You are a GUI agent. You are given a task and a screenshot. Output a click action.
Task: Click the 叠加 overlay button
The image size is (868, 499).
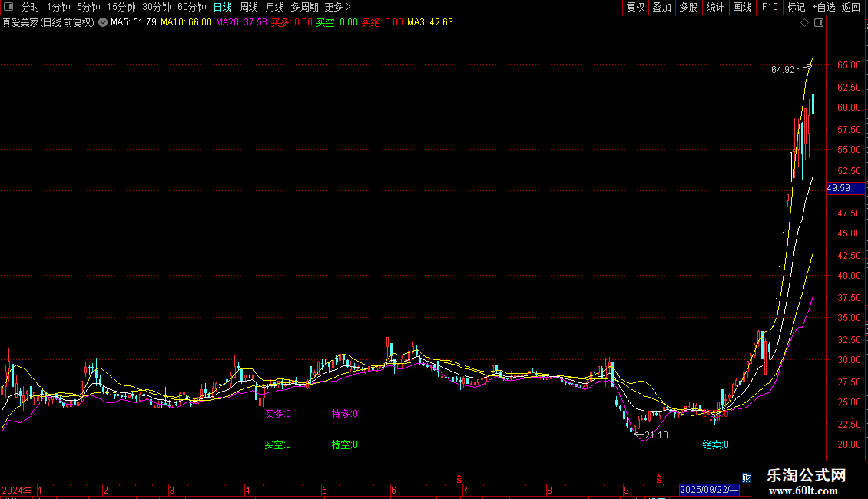click(x=661, y=7)
